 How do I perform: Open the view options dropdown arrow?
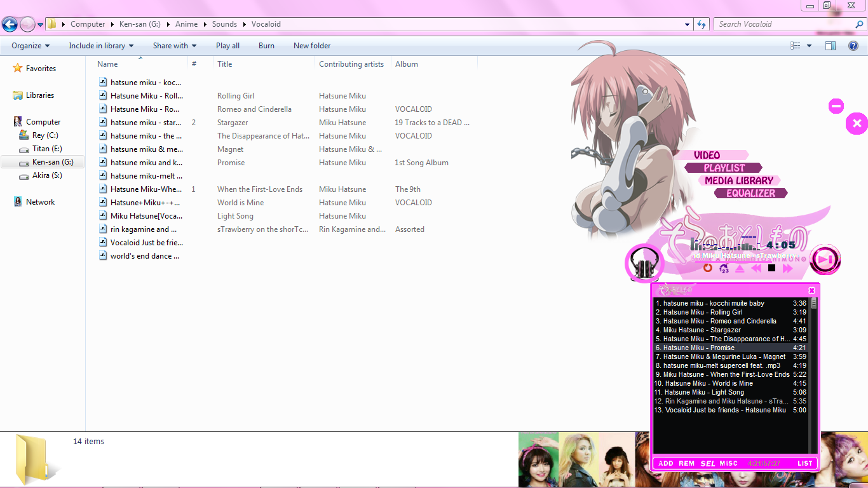pos(809,46)
